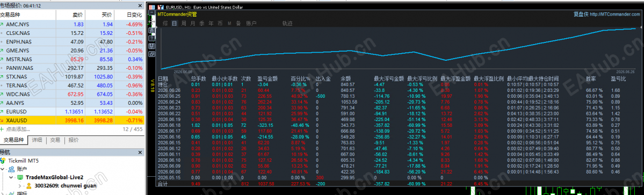This screenshot has width=644, height=195.
Task: Click the 禁 icon in MTCommander sidebar
Action: 151,46
